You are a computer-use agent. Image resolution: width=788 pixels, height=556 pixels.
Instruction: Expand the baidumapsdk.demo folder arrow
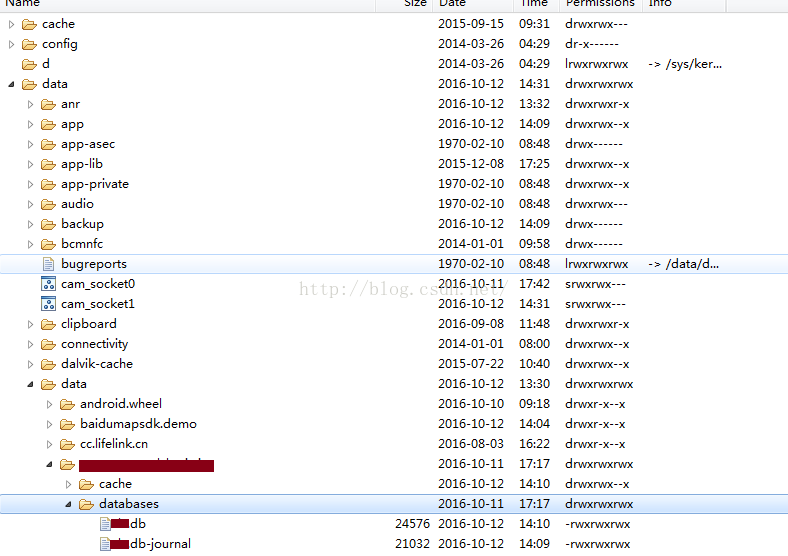click(49, 424)
